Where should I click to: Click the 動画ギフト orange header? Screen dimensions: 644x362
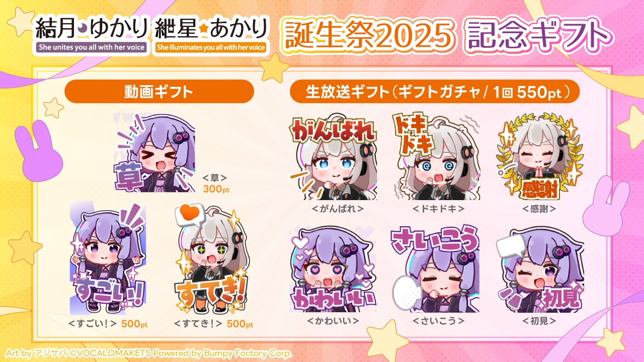coord(159,92)
